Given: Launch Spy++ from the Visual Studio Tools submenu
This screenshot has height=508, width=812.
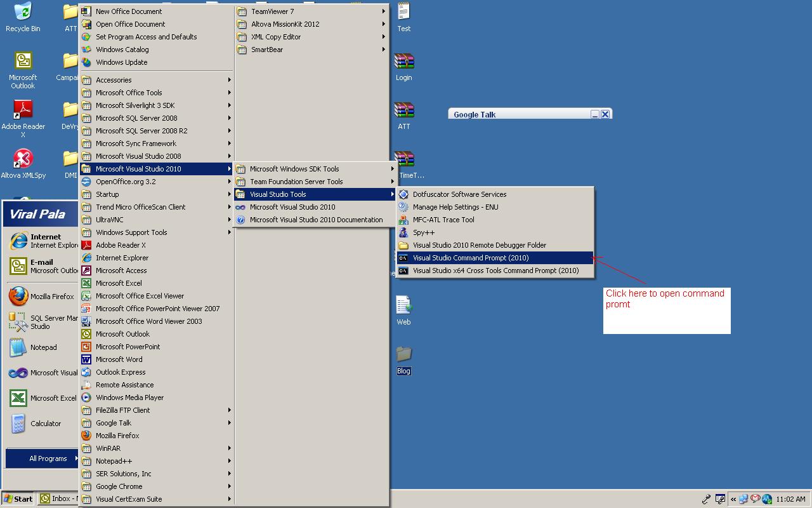Looking at the screenshot, I should pos(424,232).
